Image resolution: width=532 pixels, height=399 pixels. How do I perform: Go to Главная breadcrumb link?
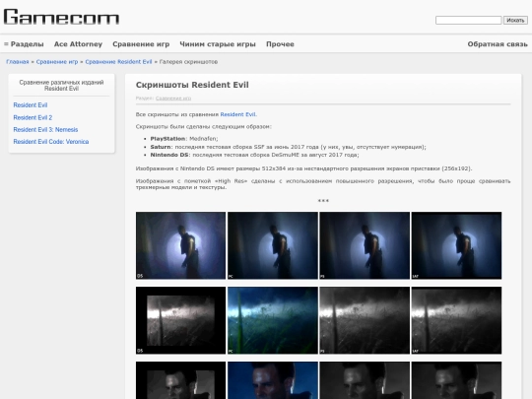(x=18, y=62)
